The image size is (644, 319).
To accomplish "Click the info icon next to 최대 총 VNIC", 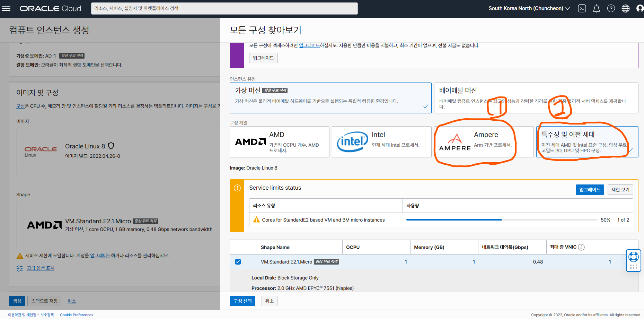I will [581, 247].
